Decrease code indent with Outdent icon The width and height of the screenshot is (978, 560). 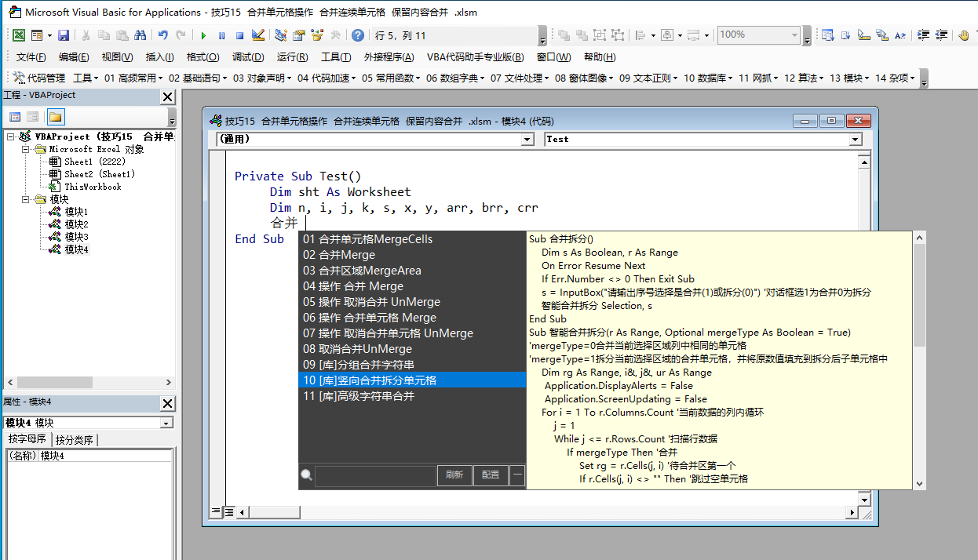(941, 35)
